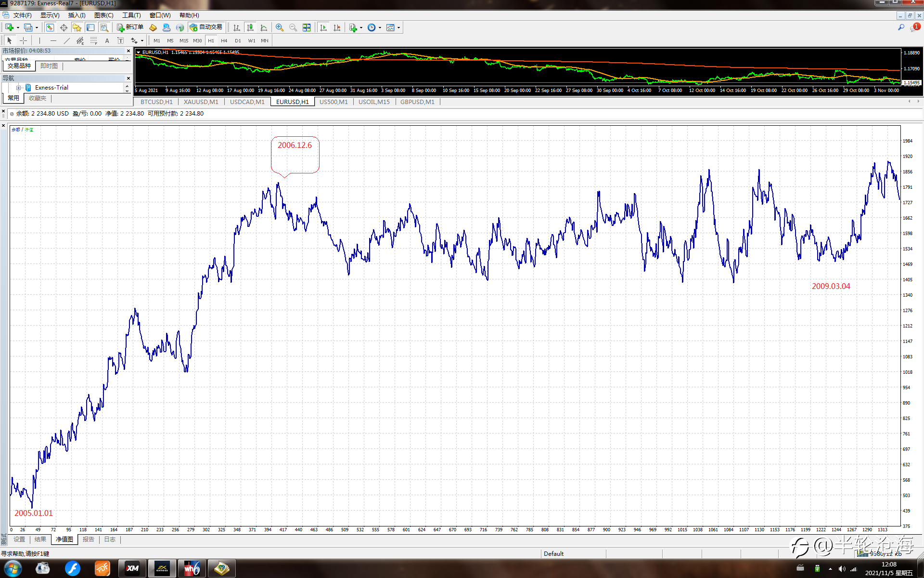924x578 pixels.
Task: Switch to GBPUSD,M1 chart tab
Action: (x=417, y=102)
